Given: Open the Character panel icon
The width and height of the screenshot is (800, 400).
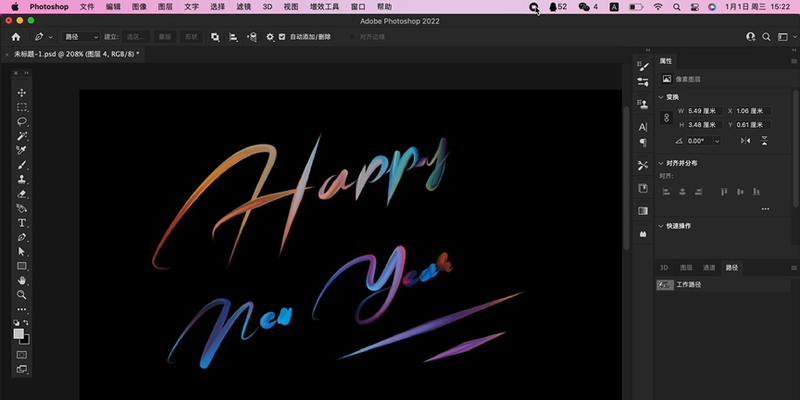Looking at the screenshot, I should coord(643,127).
